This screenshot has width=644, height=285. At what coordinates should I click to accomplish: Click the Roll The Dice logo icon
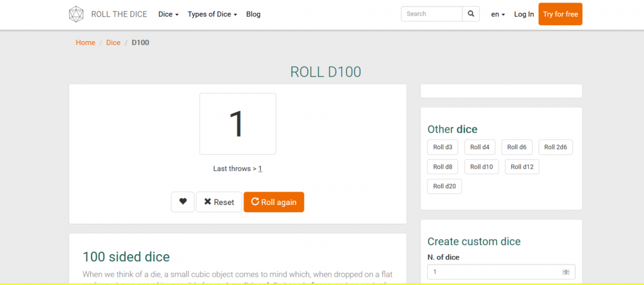coord(76,14)
